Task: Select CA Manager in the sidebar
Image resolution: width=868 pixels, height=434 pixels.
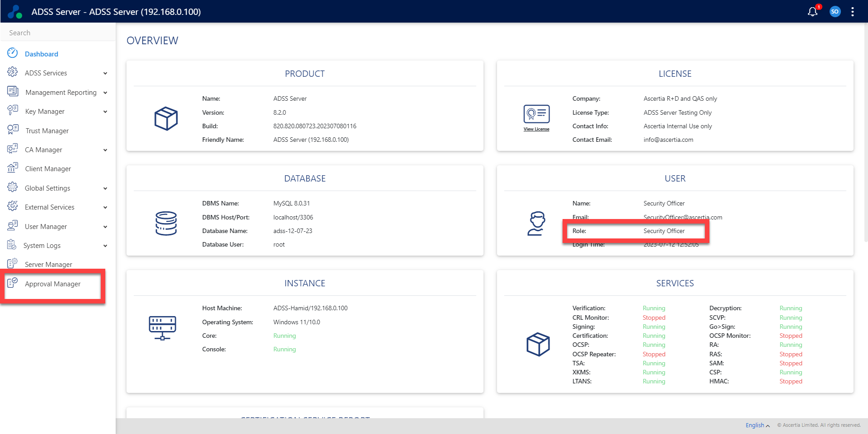Action: (43, 150)
